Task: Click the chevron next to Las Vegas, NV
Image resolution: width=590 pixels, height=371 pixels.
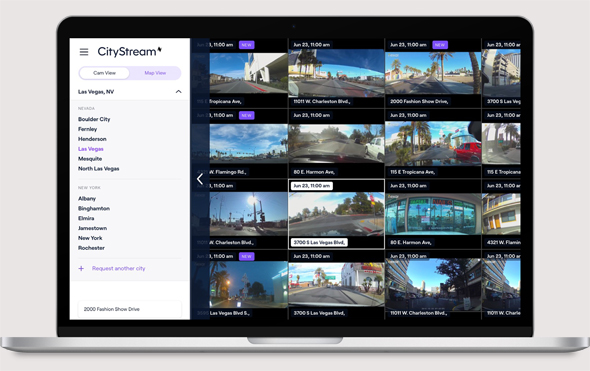Action: (x=178, y=91)
